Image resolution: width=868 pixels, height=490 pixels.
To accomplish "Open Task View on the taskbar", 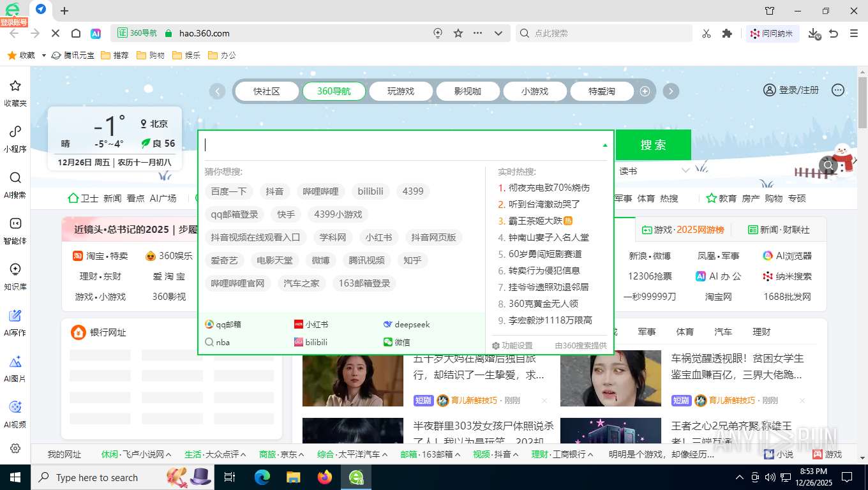I will (230, 477).
